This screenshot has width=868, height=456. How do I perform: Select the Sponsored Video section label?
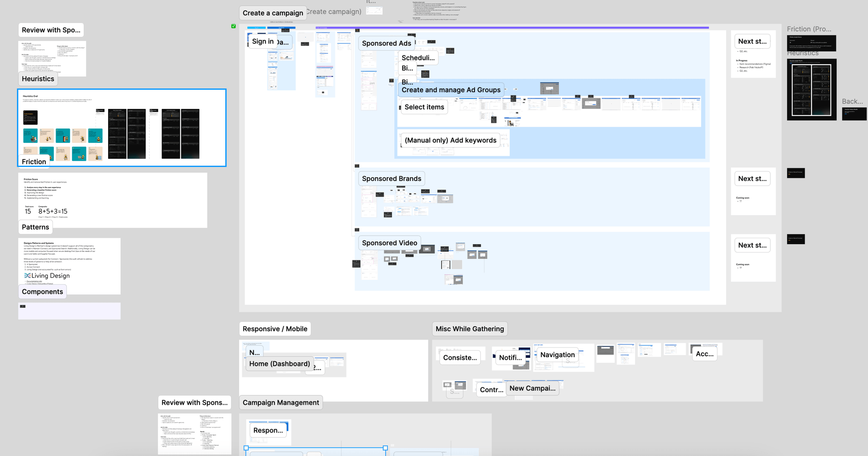[389, 243]
